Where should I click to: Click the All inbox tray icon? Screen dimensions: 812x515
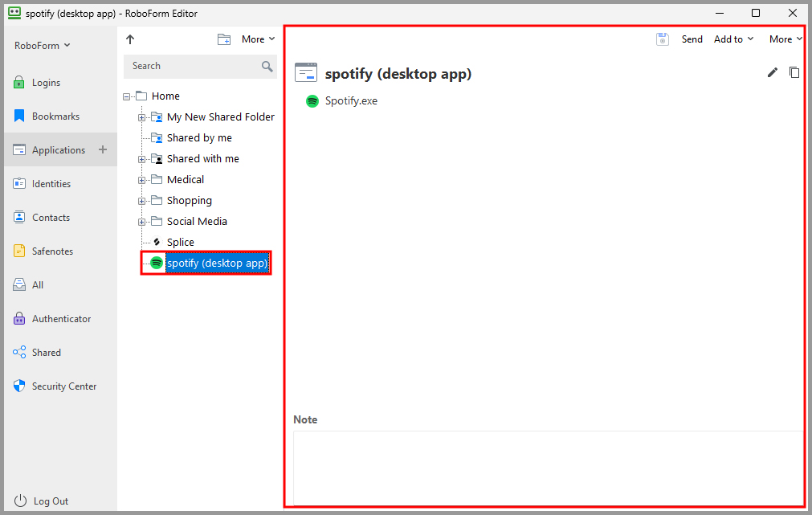pos(19,284)
